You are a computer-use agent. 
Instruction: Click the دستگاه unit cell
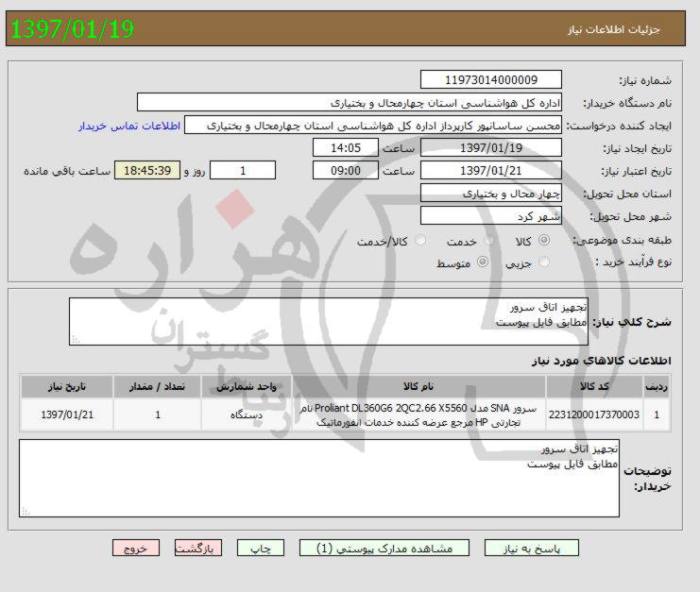click(247, 414)
